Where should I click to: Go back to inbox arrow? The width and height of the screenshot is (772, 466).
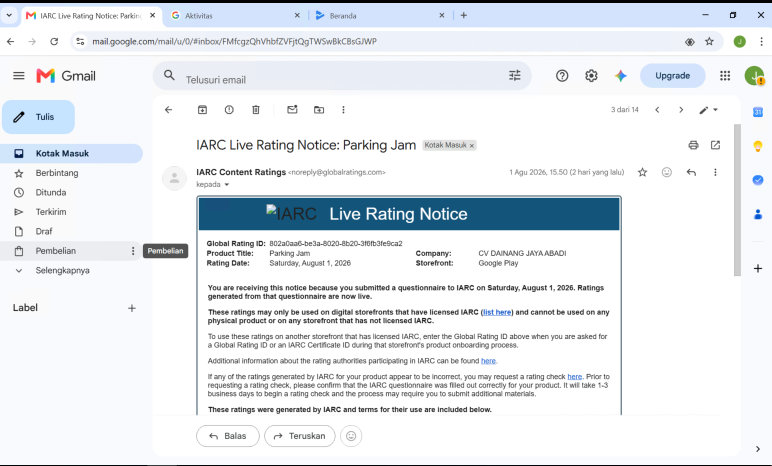(168, 109)
